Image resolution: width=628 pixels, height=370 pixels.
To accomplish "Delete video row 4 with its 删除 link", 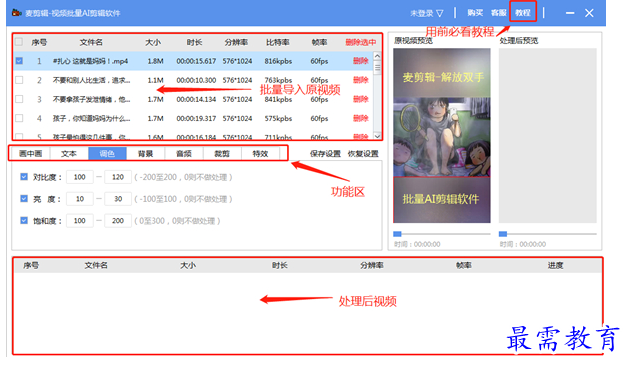I will click(360, 118).
